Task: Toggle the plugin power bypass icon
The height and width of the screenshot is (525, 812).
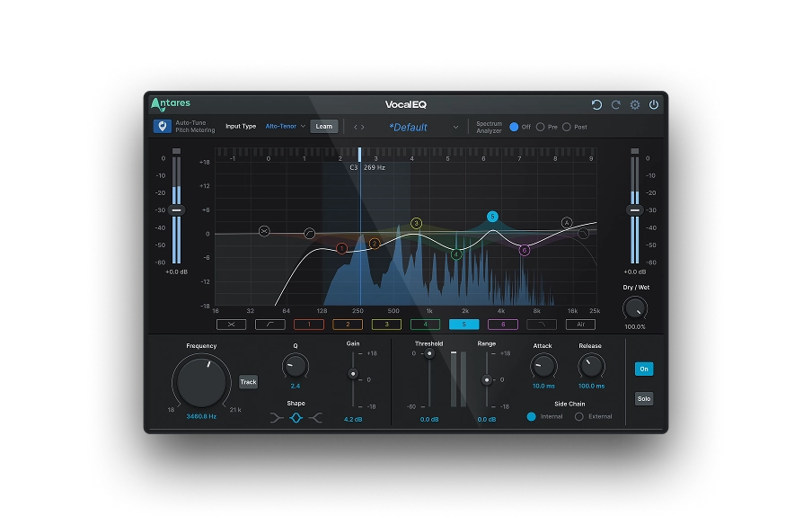Action: [x=654, y=104]
